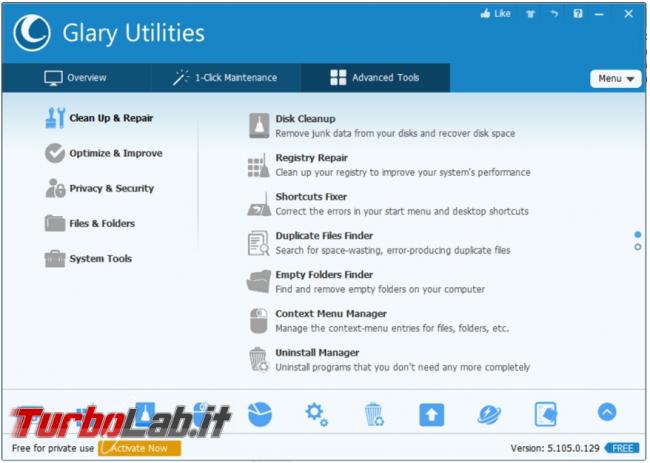Click the 'Free for private use' text
The image size is (650, 463).
pyautogui.click(x=53, y=448)
